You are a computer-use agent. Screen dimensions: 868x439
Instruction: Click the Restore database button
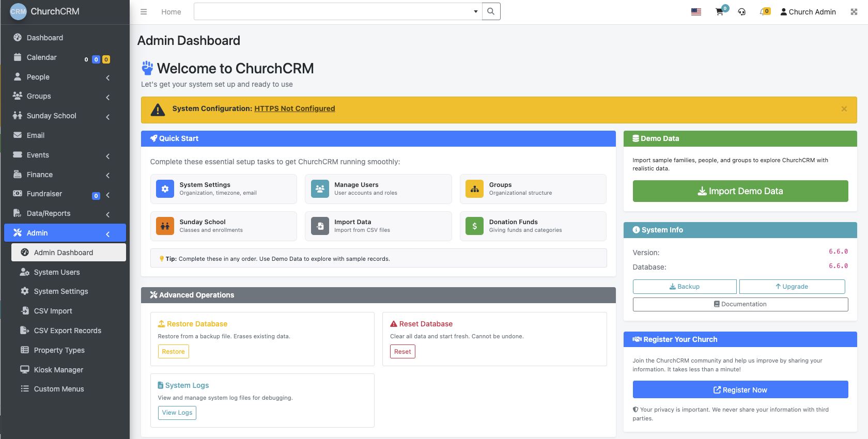[x=173, y=352]
